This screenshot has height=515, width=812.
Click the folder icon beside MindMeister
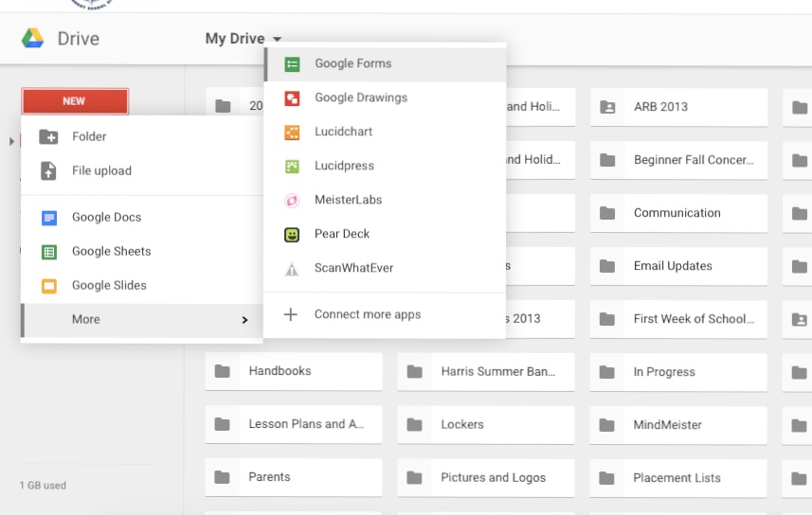[x=607, y=425]
